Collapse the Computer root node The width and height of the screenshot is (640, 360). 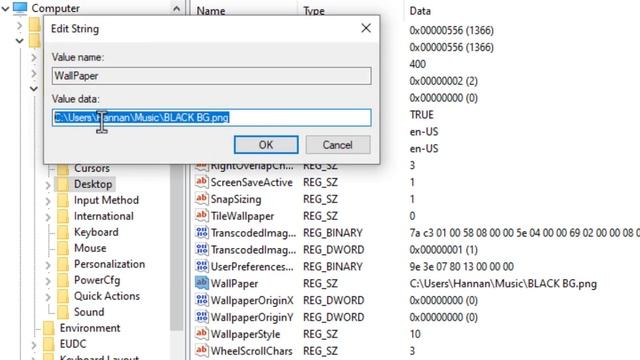(x=5, y=8)
